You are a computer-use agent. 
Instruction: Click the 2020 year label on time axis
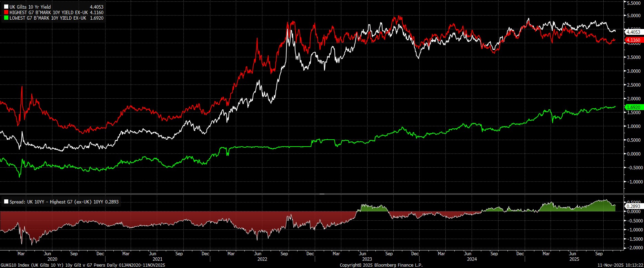click(x=52, y=259)
